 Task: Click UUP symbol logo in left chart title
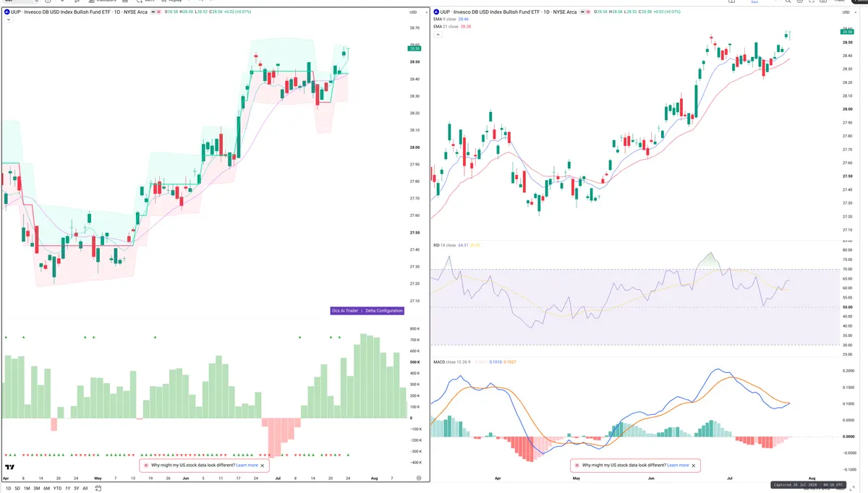[x=6, y=12]
